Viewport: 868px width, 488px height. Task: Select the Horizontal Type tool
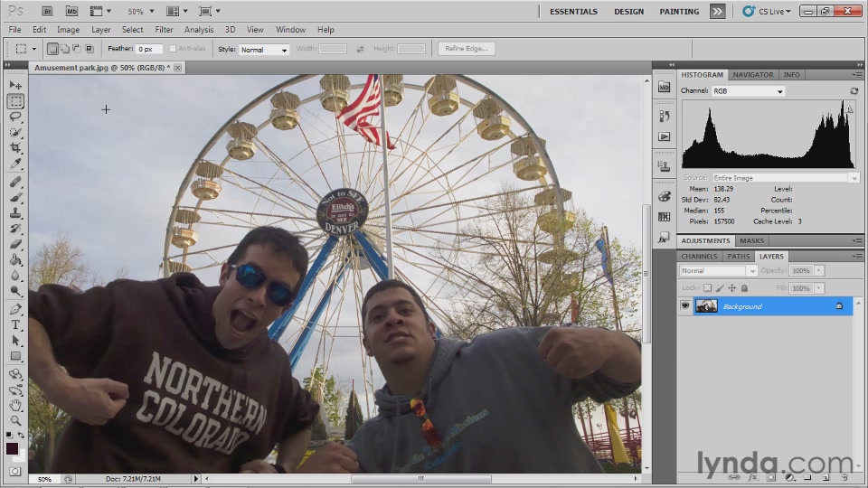pyautogui.click(x=15, y=324)
